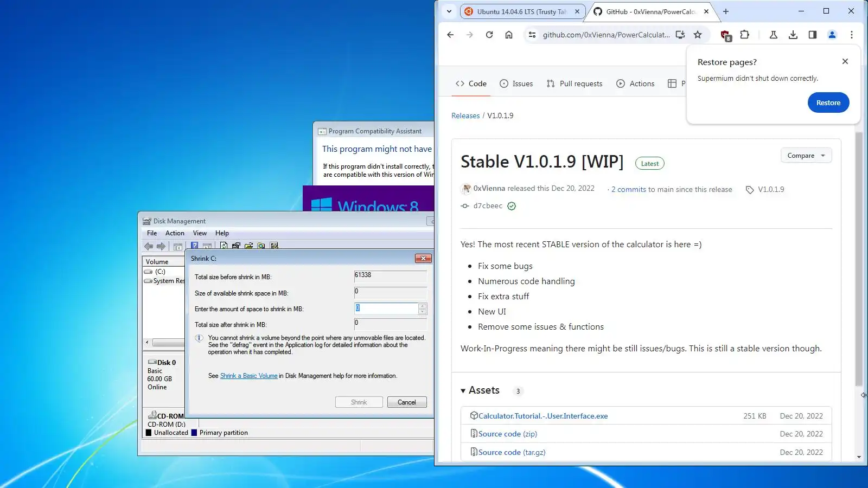Cancel the Shrink C: dialog

(x=407, y=402)
